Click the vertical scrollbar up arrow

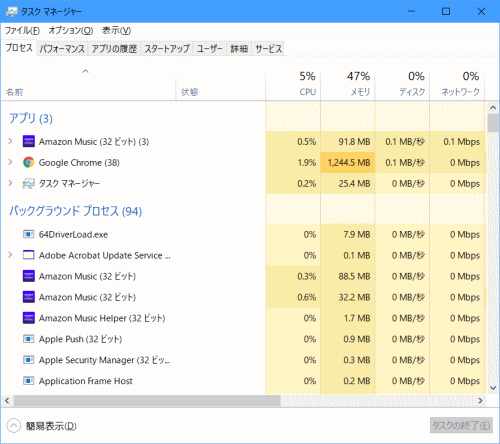(x=493, y=108)
